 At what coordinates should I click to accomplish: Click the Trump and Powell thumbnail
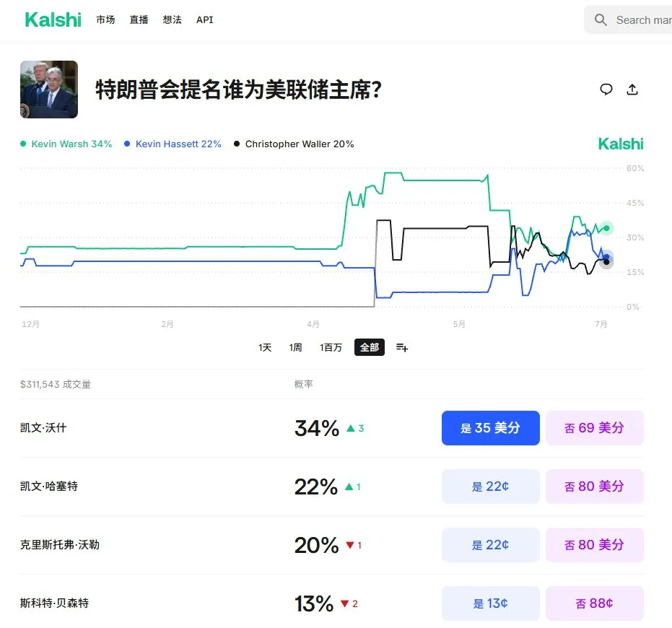tap(49, 90)
